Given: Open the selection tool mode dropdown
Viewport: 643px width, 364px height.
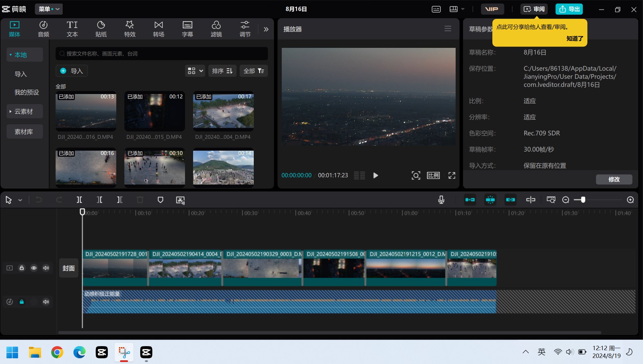Looking at the screenshot, I should click(20, 200).
